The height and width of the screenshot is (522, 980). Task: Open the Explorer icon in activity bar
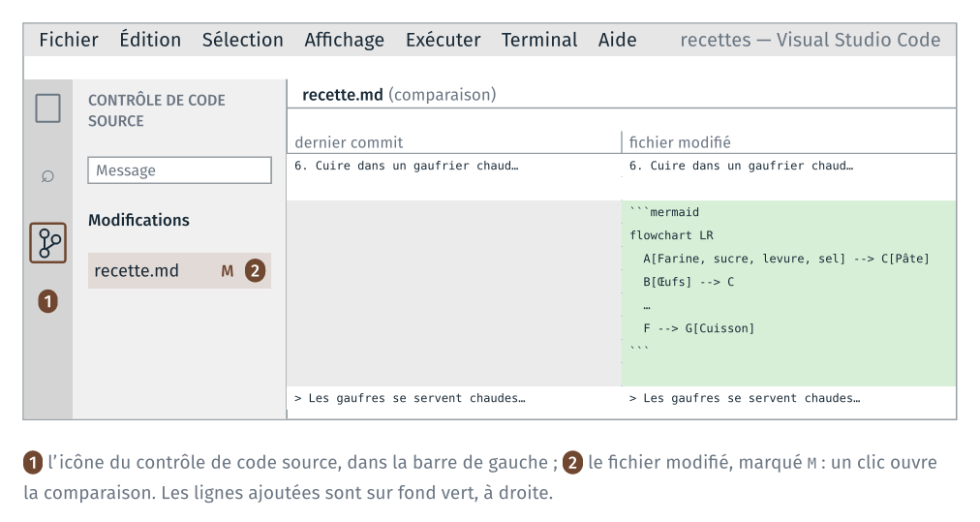48,108
